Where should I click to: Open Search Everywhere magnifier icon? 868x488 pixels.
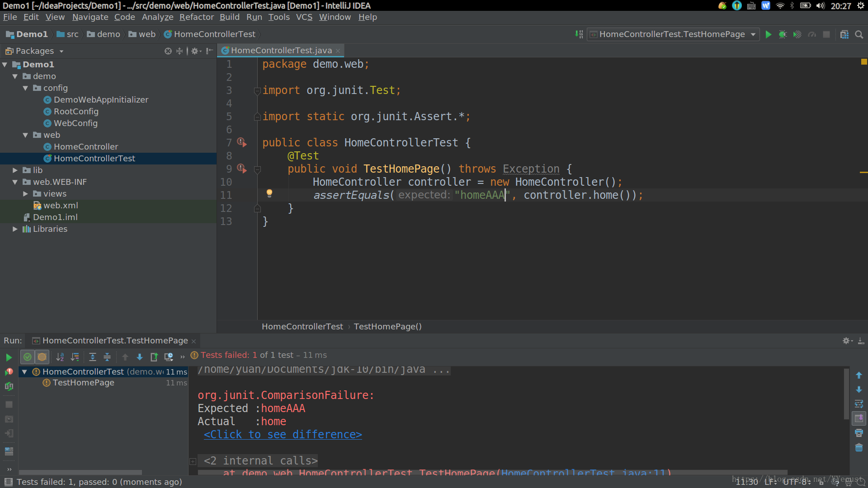click(859, 34)
